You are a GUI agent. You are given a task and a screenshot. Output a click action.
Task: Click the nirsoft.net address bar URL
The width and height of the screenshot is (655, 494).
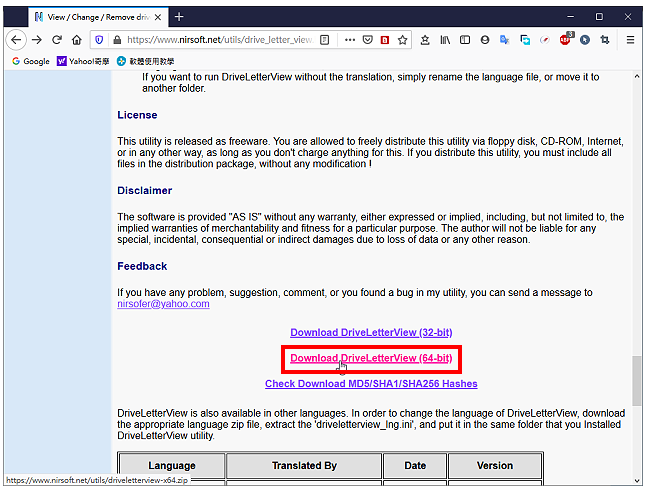click(x=220, y=40)
